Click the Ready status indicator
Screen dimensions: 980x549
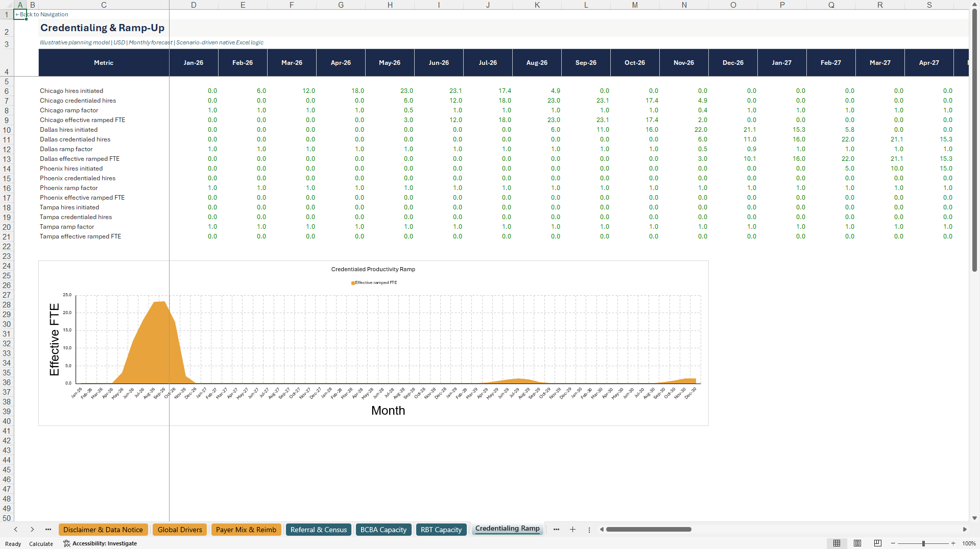pos(13,543)
